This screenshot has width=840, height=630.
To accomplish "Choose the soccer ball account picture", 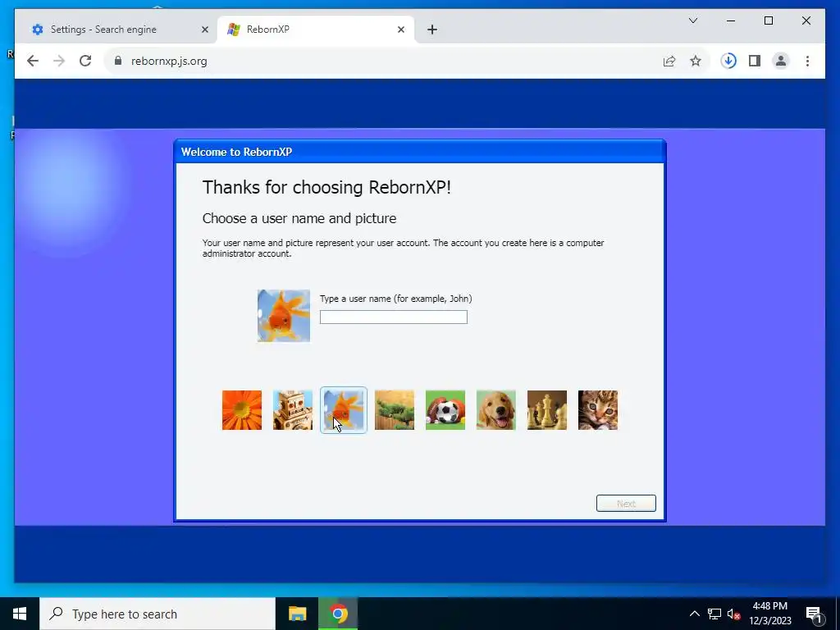I will click(445, 410).
